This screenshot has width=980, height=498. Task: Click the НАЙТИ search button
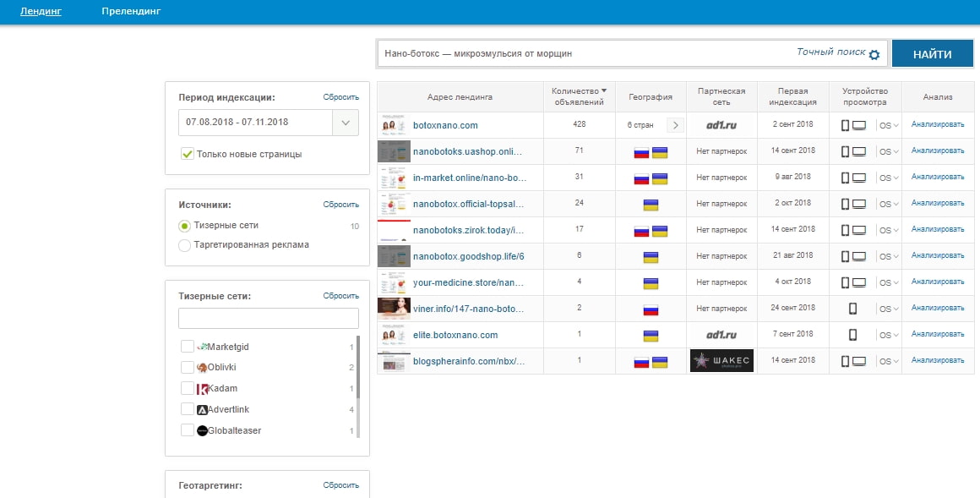tap(933, 54)
